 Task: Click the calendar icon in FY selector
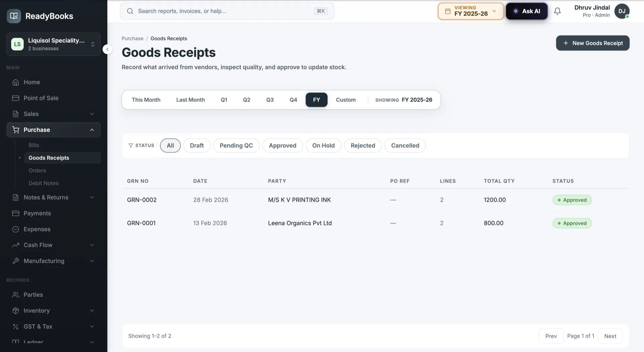click(447, 11)
